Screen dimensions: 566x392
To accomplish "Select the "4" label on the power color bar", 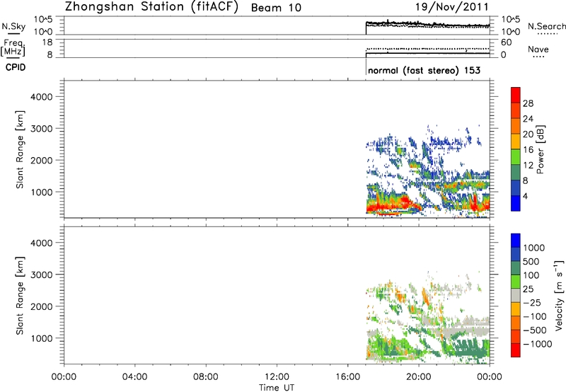I will pyautogui.click(x=525, y=196).
